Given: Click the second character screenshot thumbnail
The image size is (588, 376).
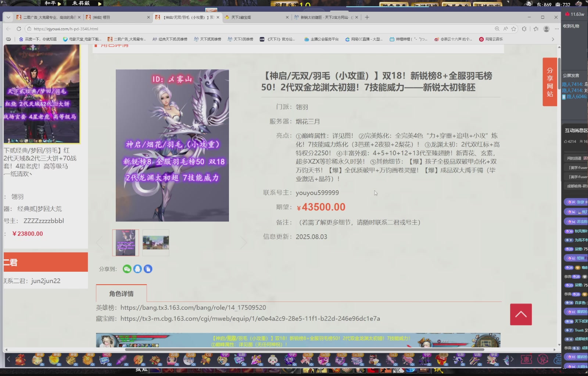Looking at the screenshot, I should point(155,242).
